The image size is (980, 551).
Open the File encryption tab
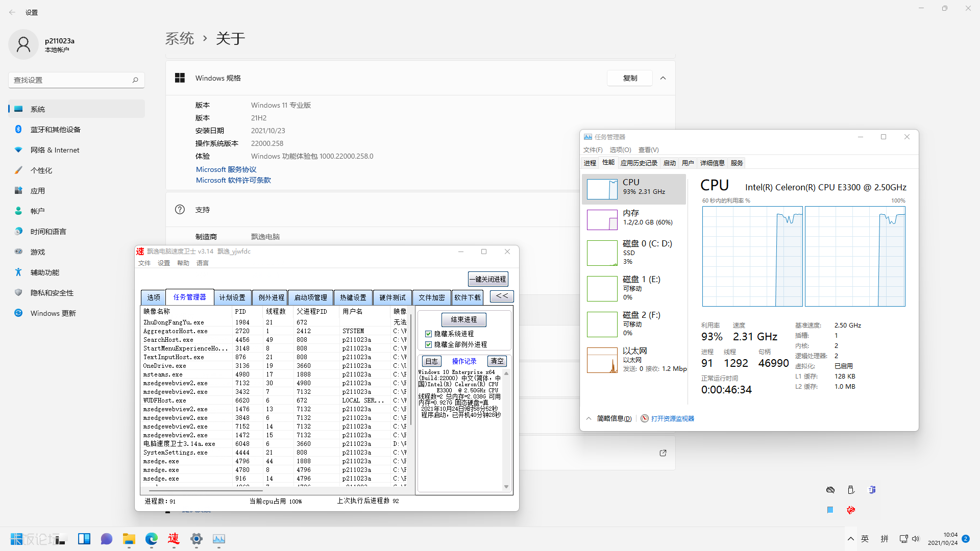[432, 297]
